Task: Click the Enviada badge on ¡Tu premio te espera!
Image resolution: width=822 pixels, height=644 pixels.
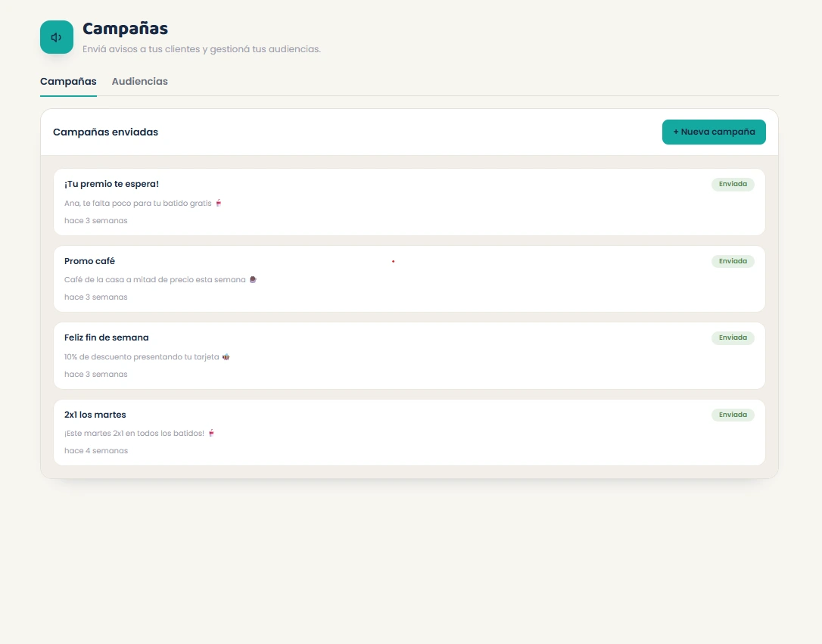Action: 733,184
